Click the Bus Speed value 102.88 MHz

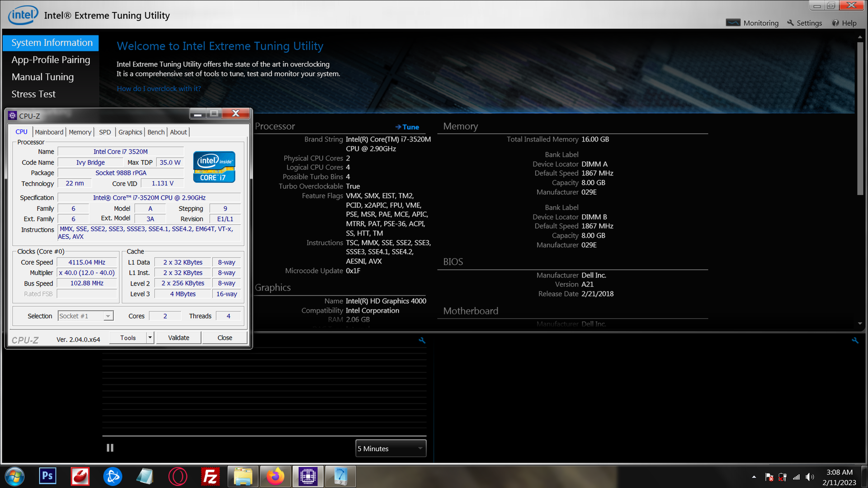[87, 283]
